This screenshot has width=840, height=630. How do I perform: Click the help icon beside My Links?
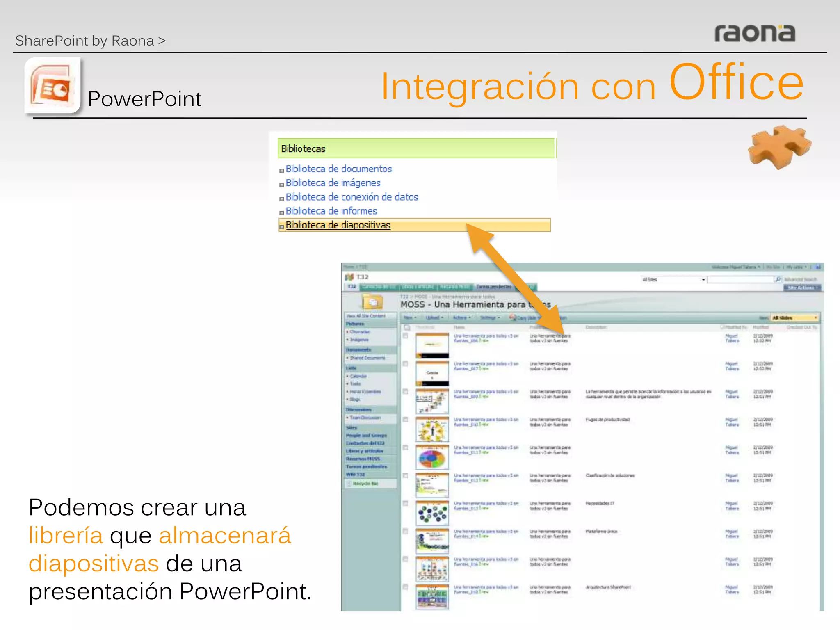[x=818, y=267]
